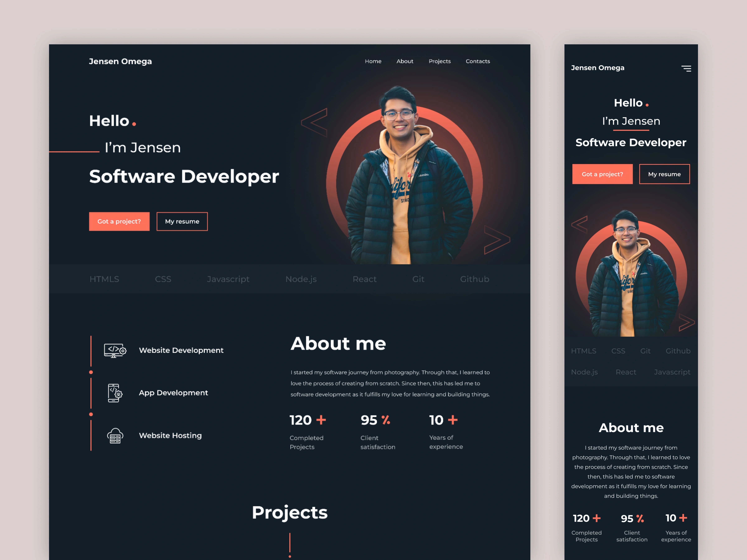Click Github in the mobile skills list
Image resolution: width=747 pixels, height=560 pixels.
[x=678, y=351]
